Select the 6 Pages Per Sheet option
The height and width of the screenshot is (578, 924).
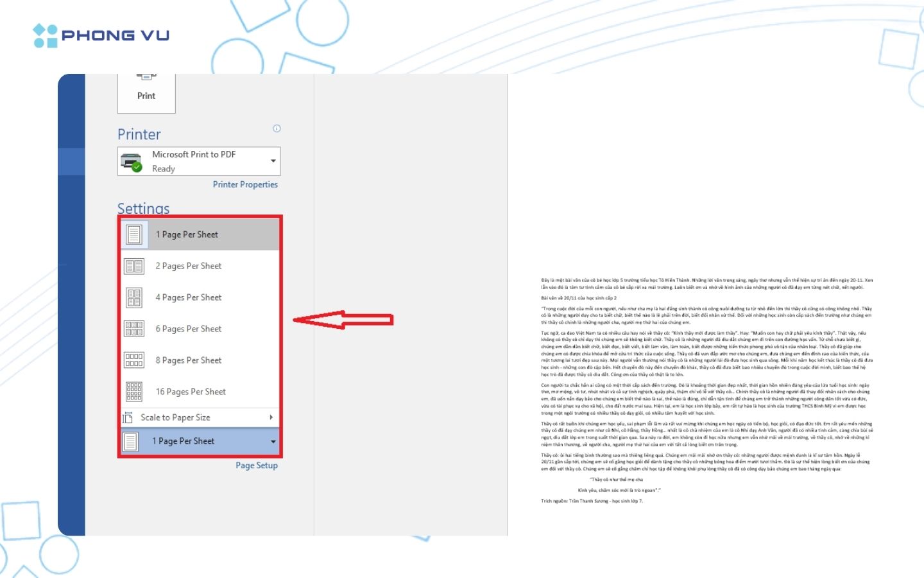coord(189,329)
